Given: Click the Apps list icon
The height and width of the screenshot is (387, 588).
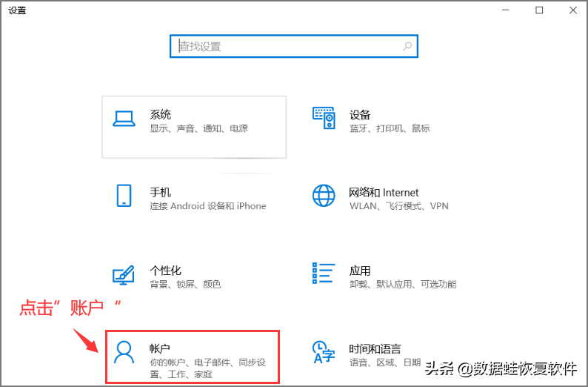Looking at the screenshot, I should 324,274.
